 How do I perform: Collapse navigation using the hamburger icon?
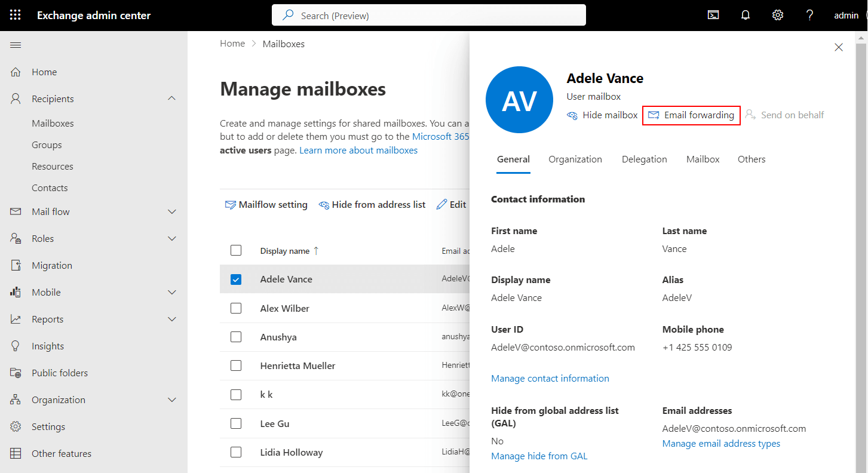pos(16,45)
